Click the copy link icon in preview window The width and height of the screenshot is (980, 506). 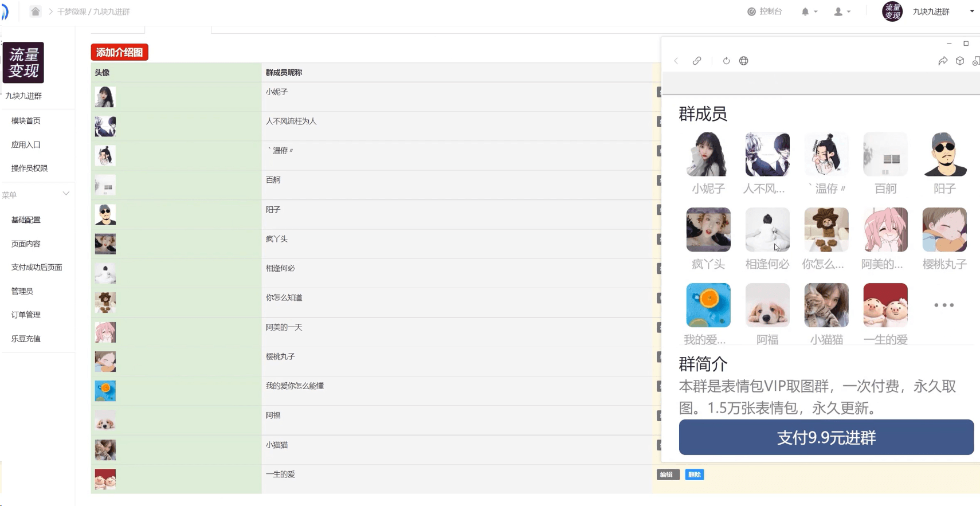pos(697,61)
